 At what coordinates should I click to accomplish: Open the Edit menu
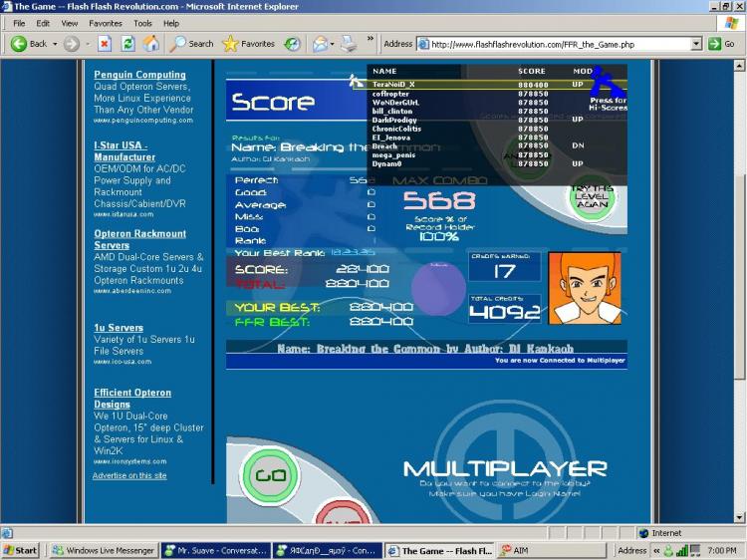pyautogui.click(x=43, y=23)
